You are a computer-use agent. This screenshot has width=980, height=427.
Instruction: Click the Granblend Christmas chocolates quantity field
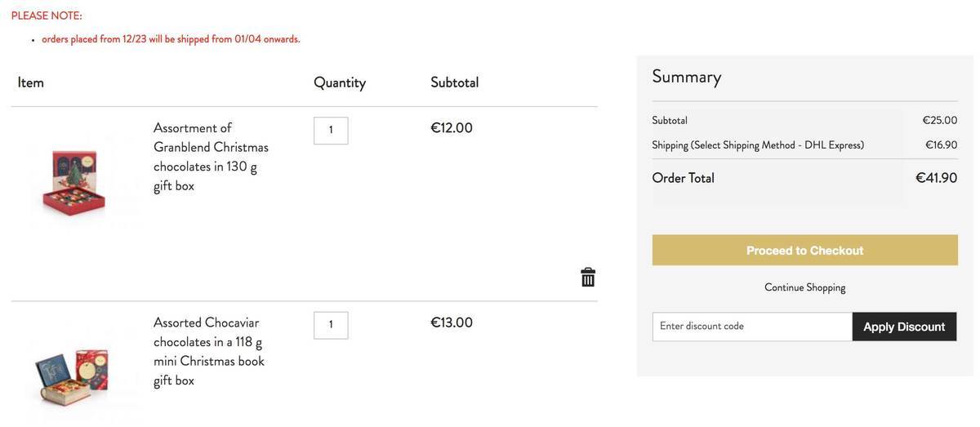[x=331, y=131]
